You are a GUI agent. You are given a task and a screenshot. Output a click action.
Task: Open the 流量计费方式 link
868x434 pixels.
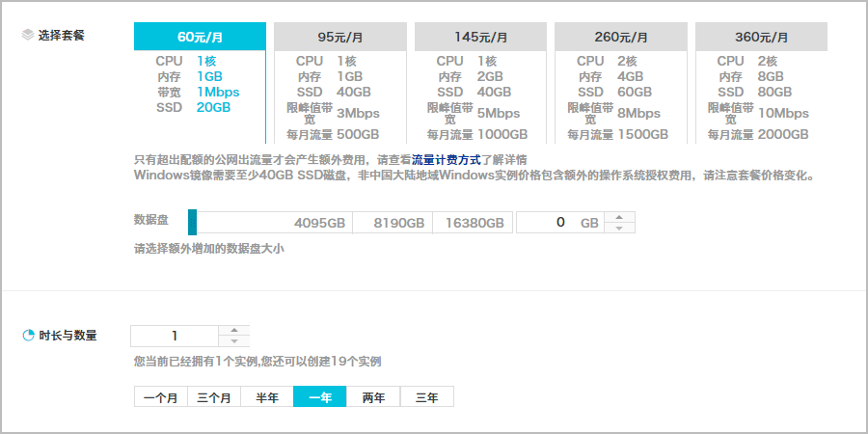point(445,159)
